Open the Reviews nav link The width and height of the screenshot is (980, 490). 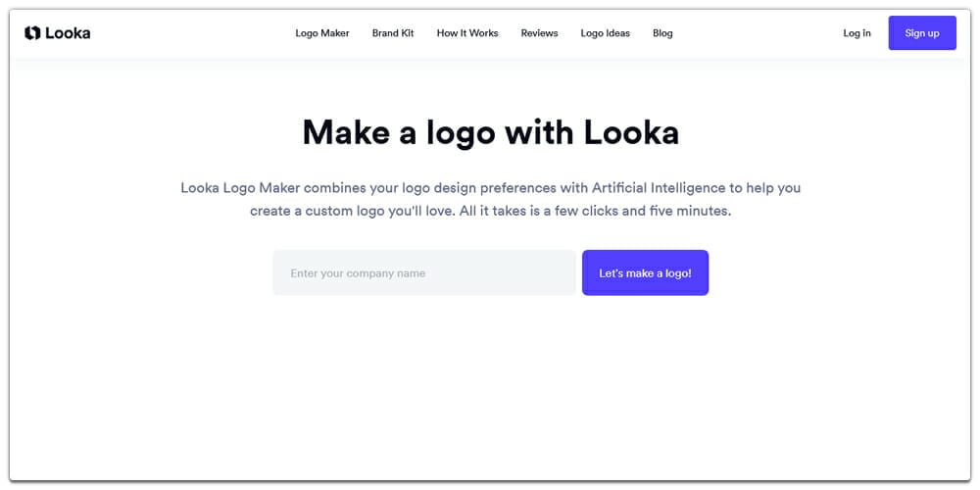click(x=539, y=33)
